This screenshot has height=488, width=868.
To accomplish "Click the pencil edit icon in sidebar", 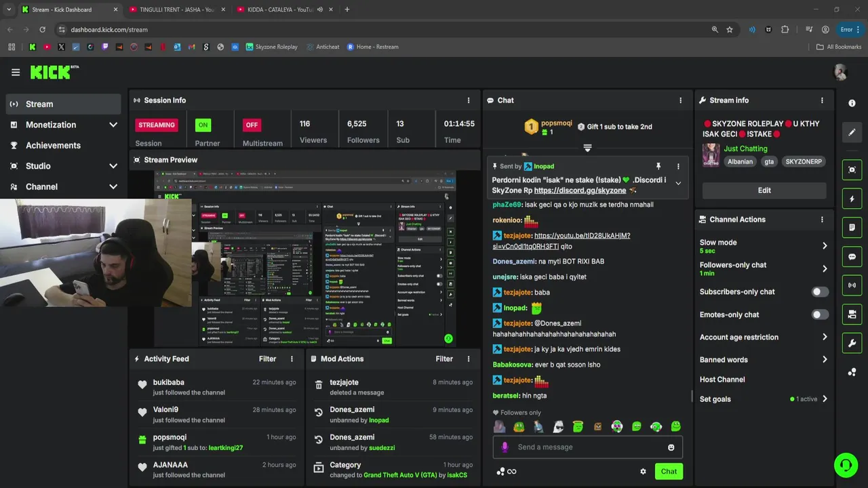I will point(852,132).
